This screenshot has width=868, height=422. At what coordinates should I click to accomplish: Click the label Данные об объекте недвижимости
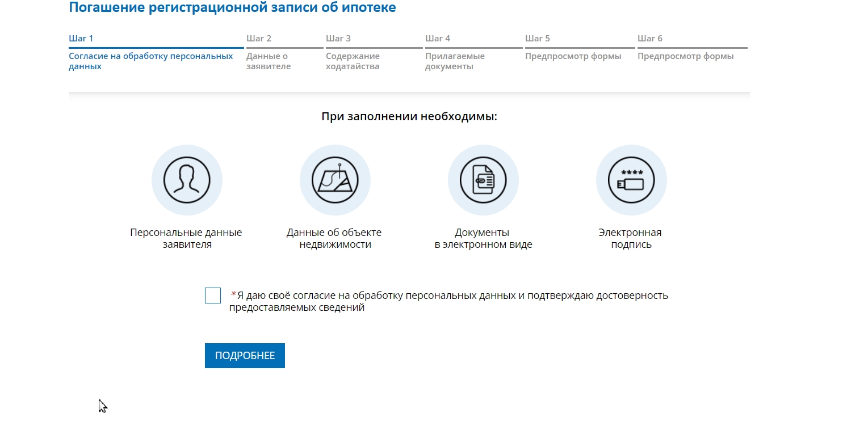(334, 239)
